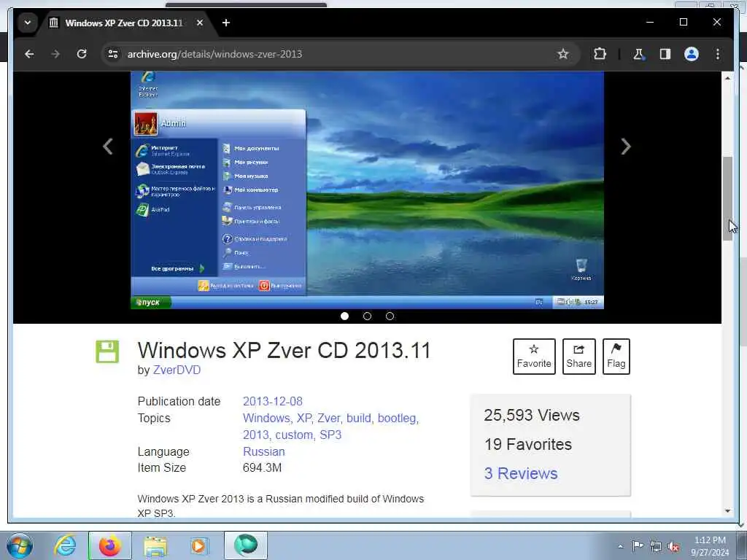The height and width of the screenshot is (560, 747).
Task: Click the page scrollbar thumb
Action: click(727, 198)
